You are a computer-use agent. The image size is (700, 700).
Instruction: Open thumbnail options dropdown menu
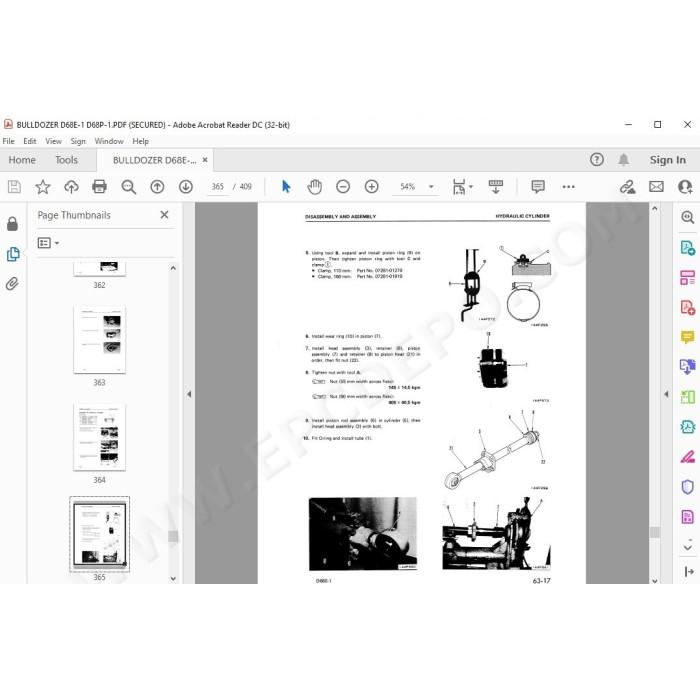[48, 243]
